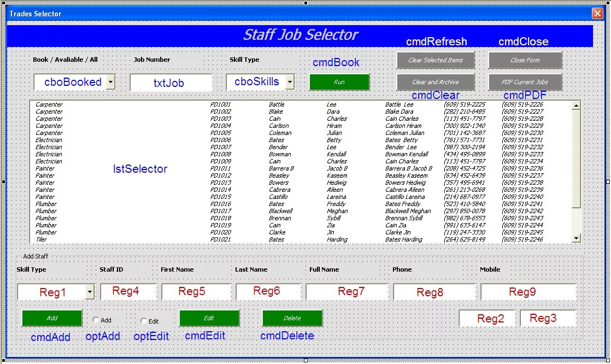The image size is (611, 364).
Task: Click the PDF Current Jobs button
Action: [525, 83]
